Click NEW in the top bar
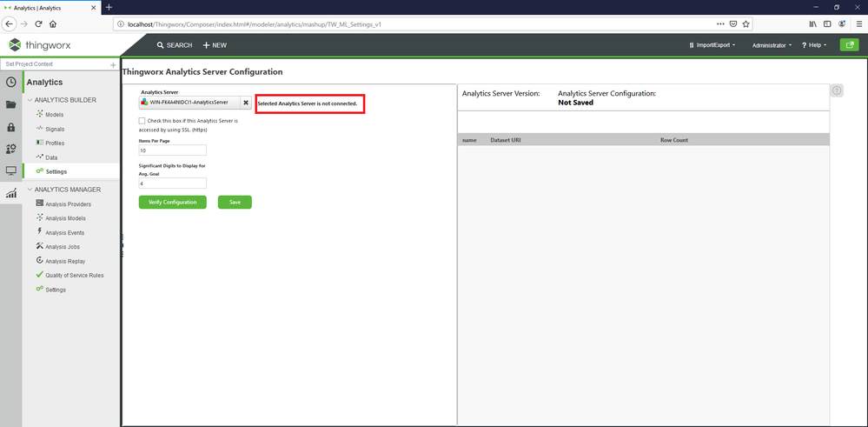868x427 pixels. [x=215, y=45]
